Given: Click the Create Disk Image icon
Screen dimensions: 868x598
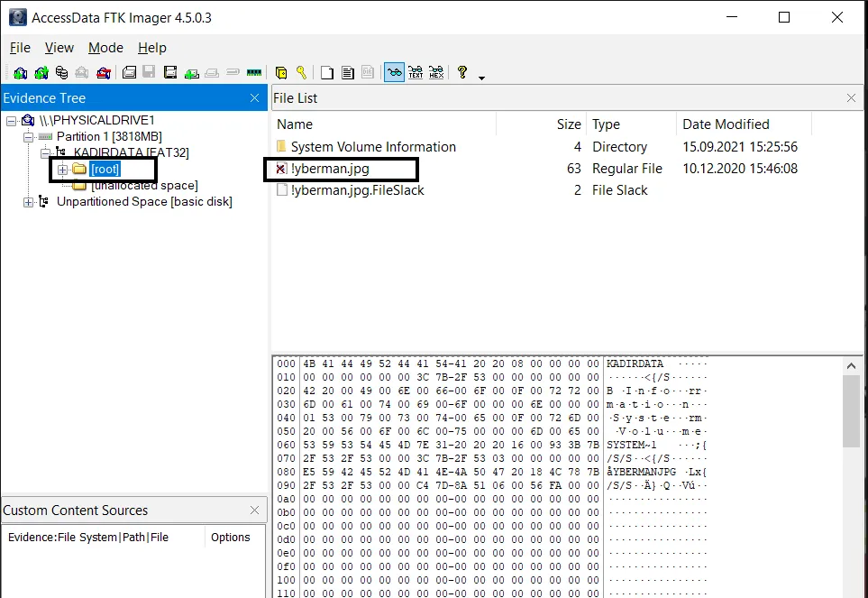Looking at the screenshot, I should [x=129, y=72].
